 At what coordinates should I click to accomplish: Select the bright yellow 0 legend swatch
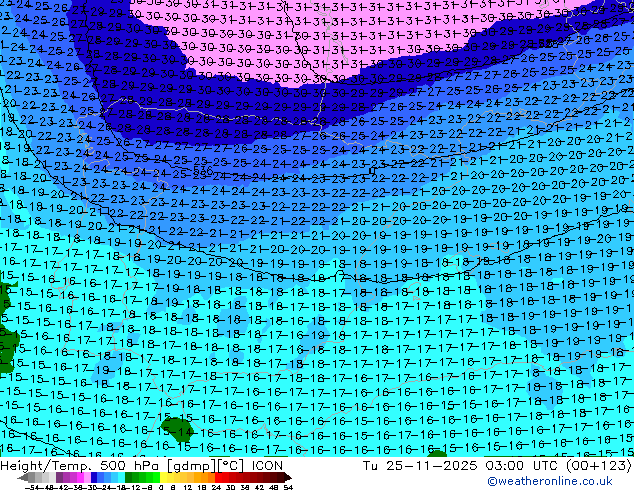tap(163, 477)
